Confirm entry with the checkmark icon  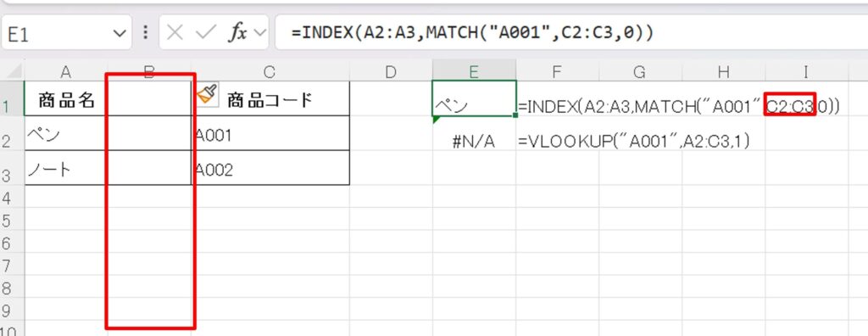coord(206,33)
